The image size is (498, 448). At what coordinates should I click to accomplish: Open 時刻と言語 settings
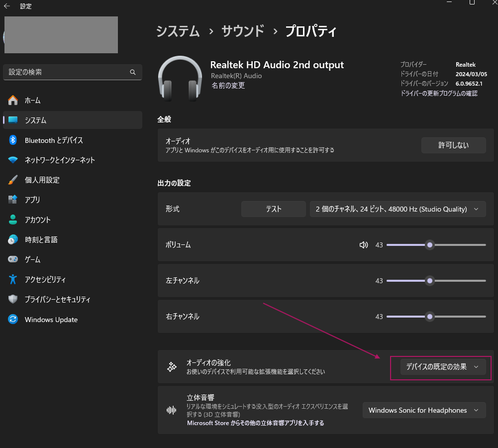pyautogui.click(x=73, y=239)
